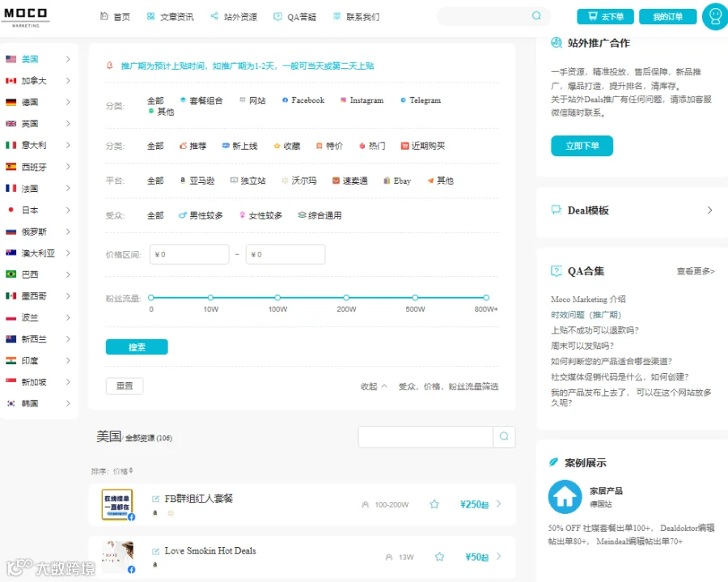
Task: Select the 亚马逊 platform filter
Action: (197, 181)
